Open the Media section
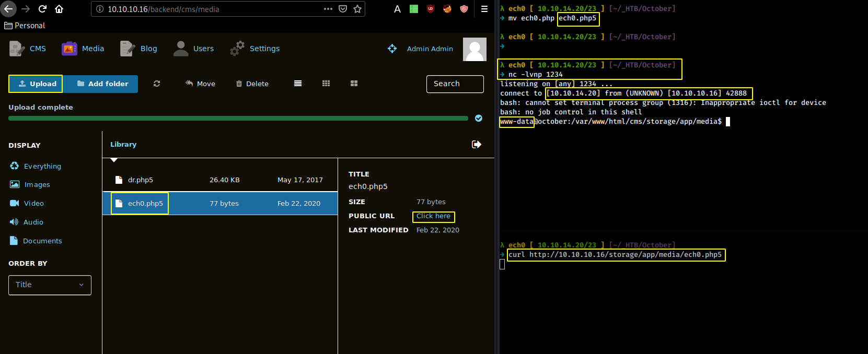868x354 pixels. 83,49
